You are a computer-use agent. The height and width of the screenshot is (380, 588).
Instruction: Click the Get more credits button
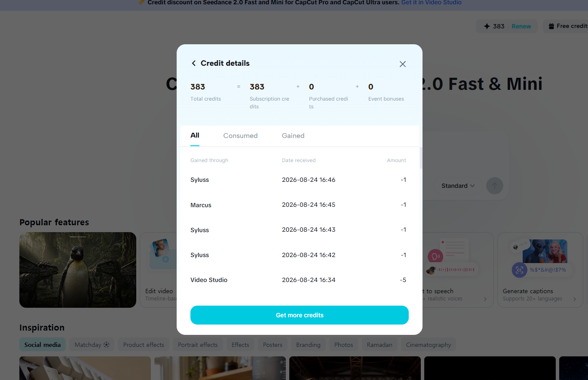(300, 315)
